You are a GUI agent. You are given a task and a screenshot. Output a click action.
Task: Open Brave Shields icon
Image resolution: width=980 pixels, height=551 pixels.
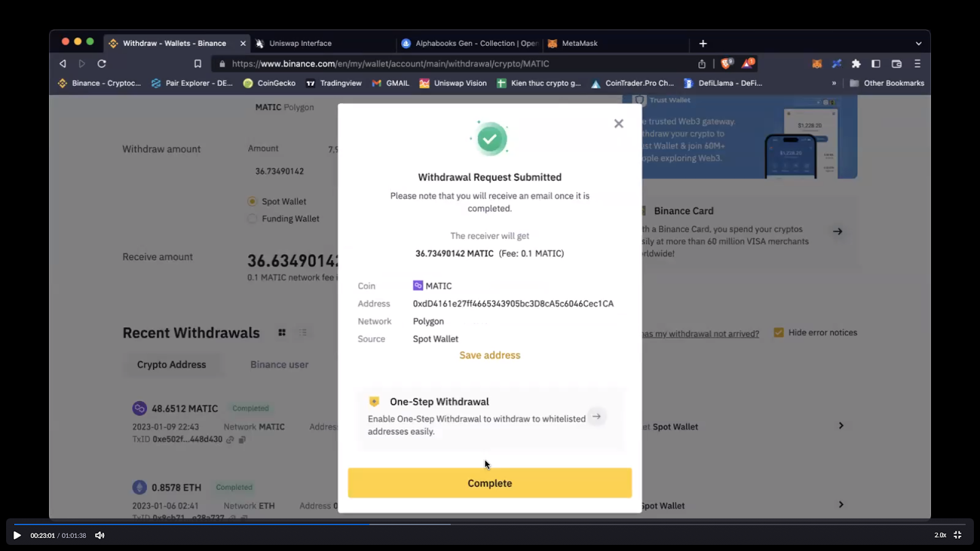(x=727, y=63)
